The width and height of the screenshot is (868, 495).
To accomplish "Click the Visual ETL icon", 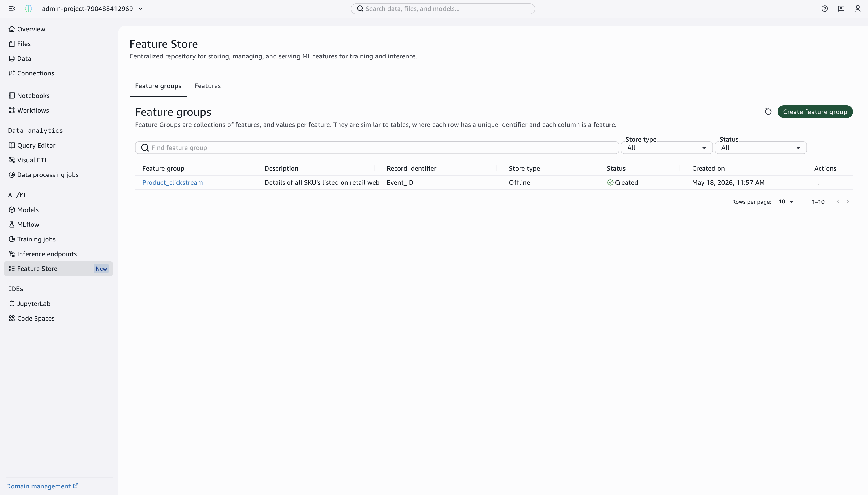I will pos(12,160).
